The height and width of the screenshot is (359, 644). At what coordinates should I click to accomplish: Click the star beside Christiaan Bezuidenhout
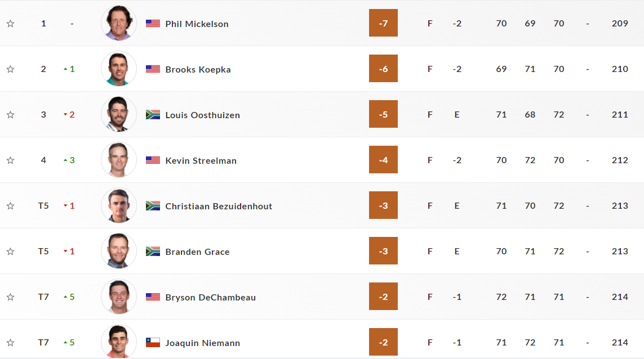(10, 206)
